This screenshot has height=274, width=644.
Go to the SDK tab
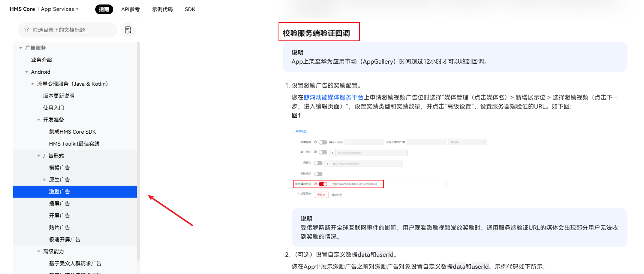pyautogui.click(x=190, y=9)
